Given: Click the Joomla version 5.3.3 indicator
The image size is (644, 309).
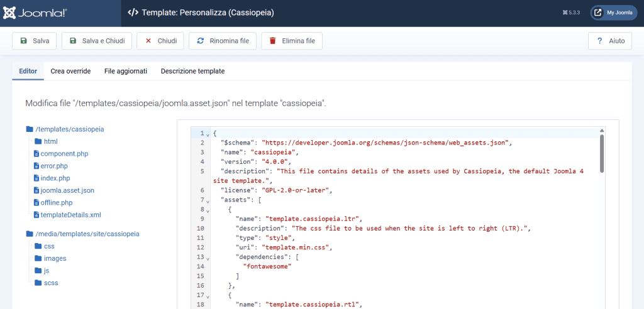Looking at the screenshot, I should [x=571, y=13].
